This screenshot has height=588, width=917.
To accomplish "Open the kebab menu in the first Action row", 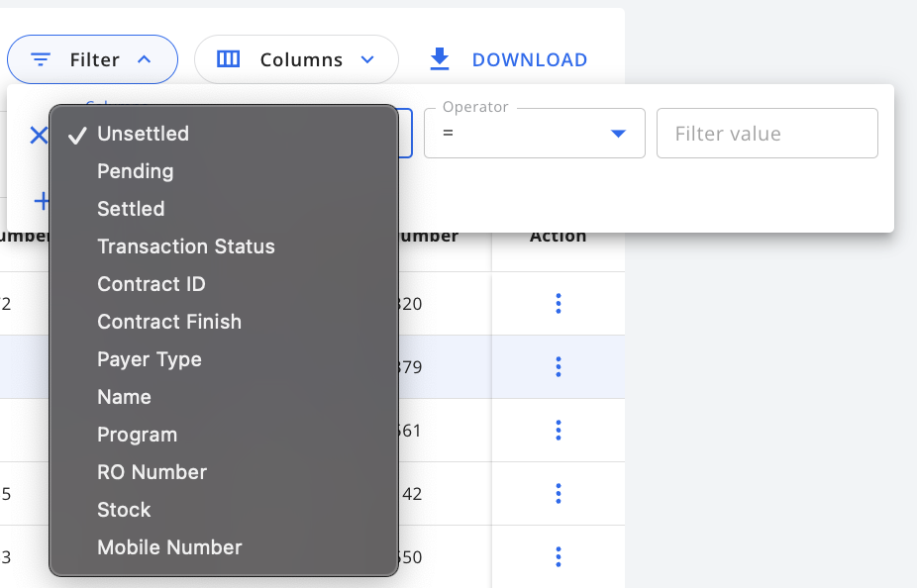I will click(x=559, y=304).
